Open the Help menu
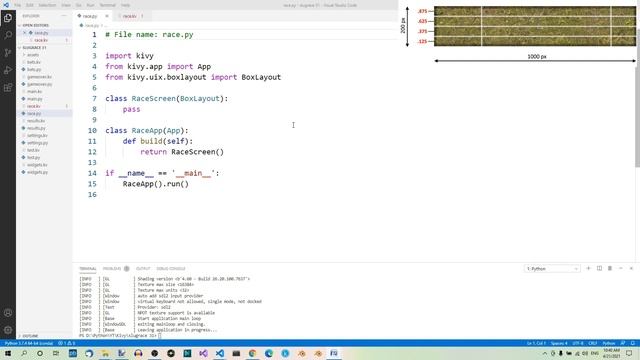 tap(125, 5)
